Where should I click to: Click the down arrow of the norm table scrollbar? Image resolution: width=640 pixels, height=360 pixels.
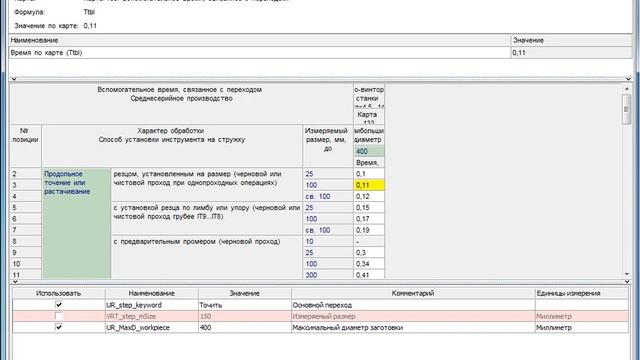[x=627, y=274]
